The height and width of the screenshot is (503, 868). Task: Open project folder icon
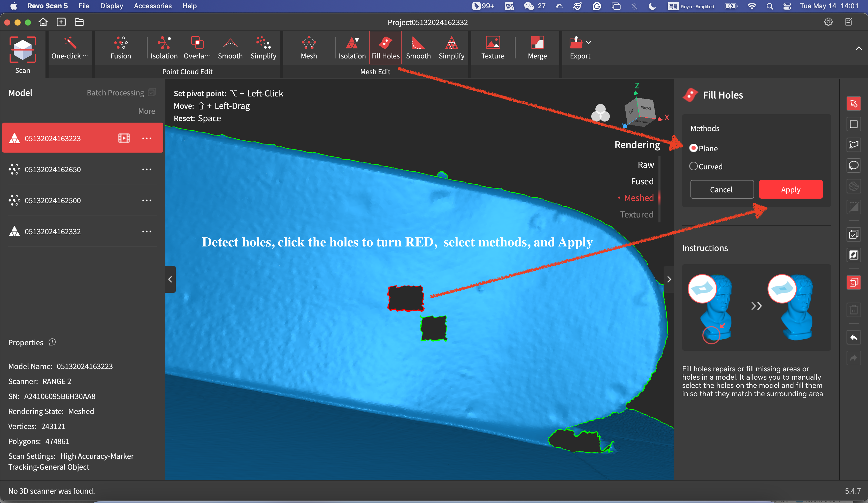79,22
